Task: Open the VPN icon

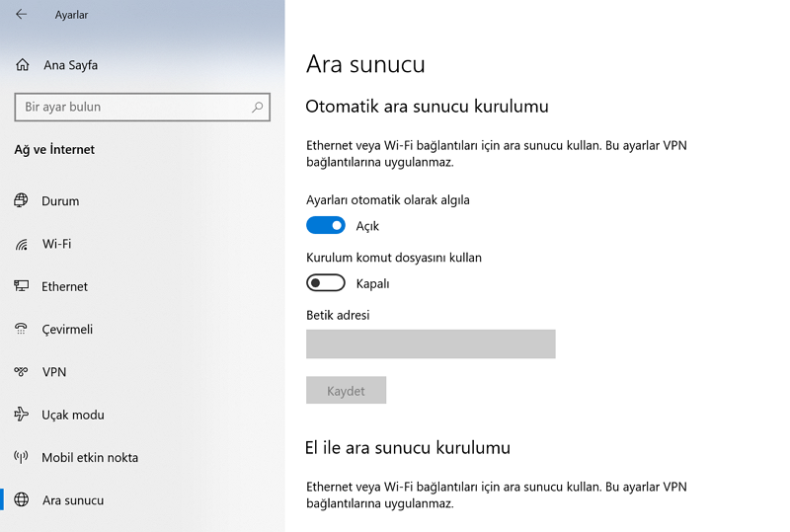Action: click(22, 372)
